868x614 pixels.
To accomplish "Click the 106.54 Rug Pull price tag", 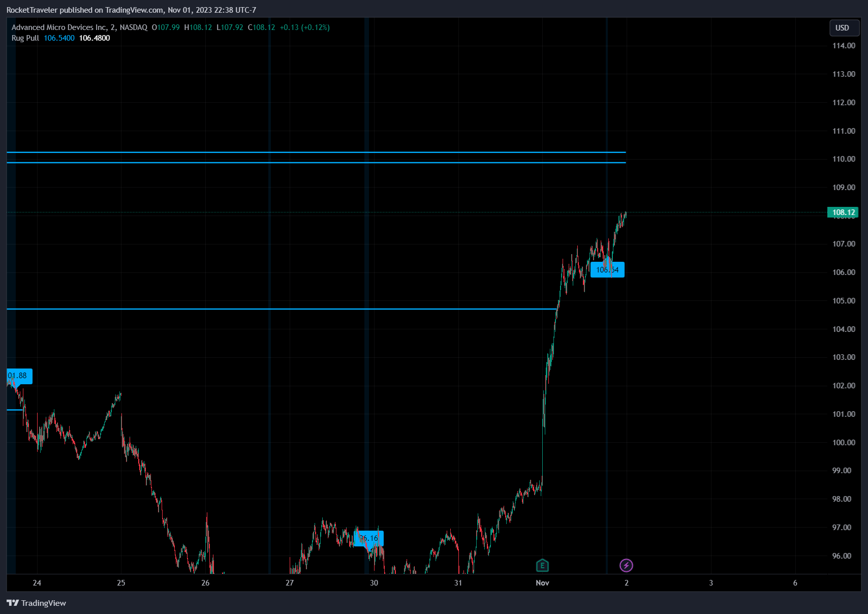I will [x=607, y=270].
